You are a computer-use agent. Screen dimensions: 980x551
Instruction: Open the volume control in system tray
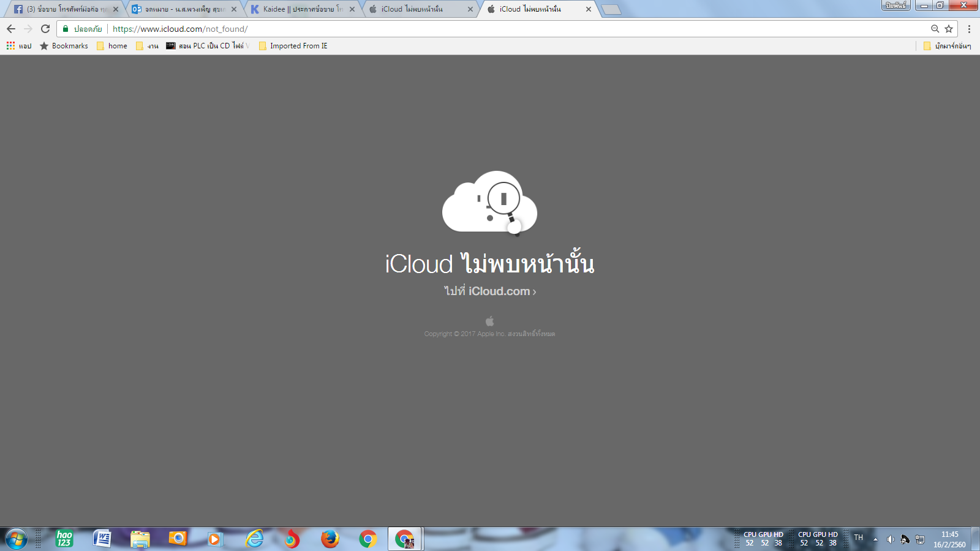(891, 539)
